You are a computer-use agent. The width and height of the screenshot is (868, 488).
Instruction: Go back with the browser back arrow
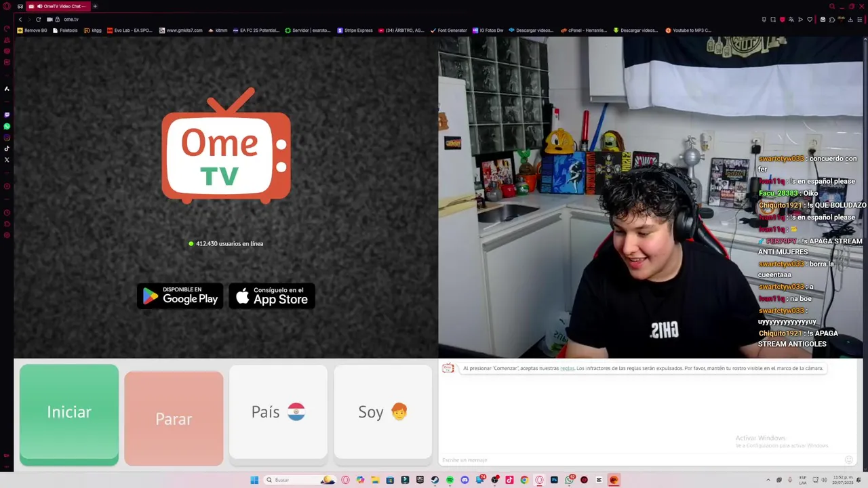coord(20,19)
